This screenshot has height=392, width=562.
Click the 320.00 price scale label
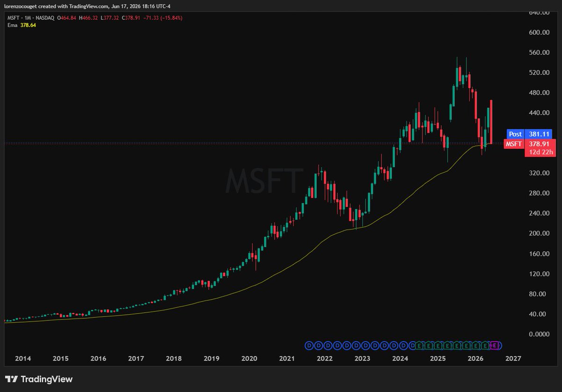[x=539, y=173]
